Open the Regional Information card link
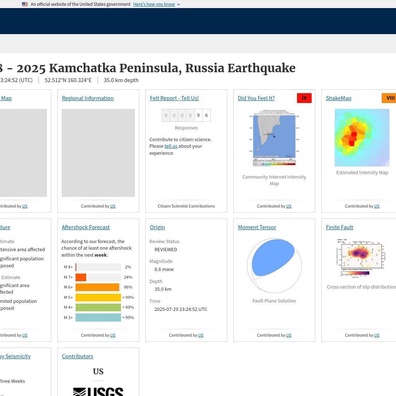This screenshot has width=396, height=396. (88, 98)
